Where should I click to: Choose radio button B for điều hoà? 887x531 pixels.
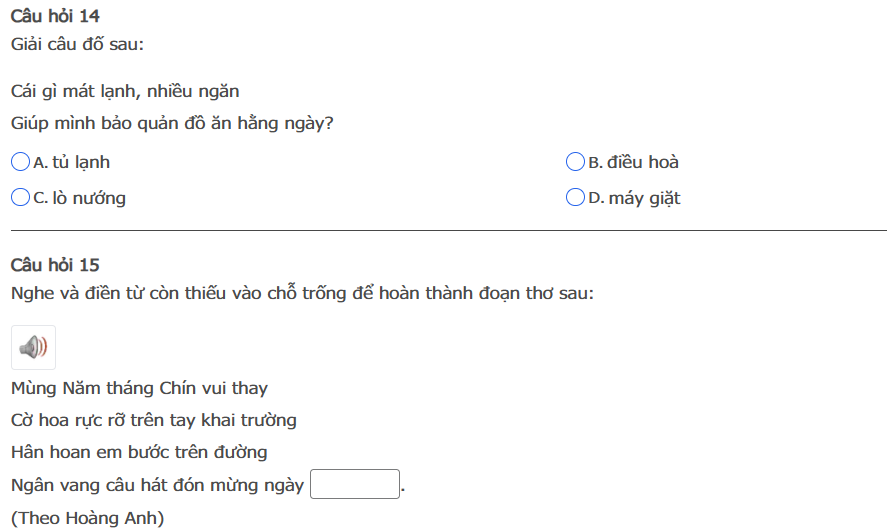(x=575, y=161)
